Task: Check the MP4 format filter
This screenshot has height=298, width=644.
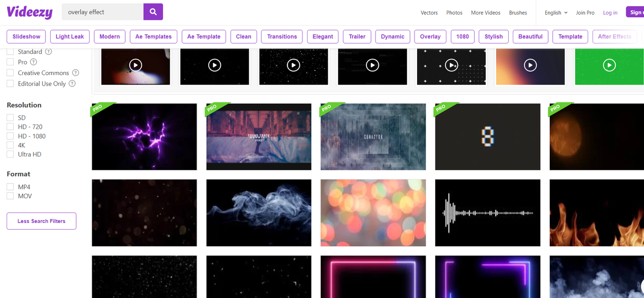Action: (10, 187)
